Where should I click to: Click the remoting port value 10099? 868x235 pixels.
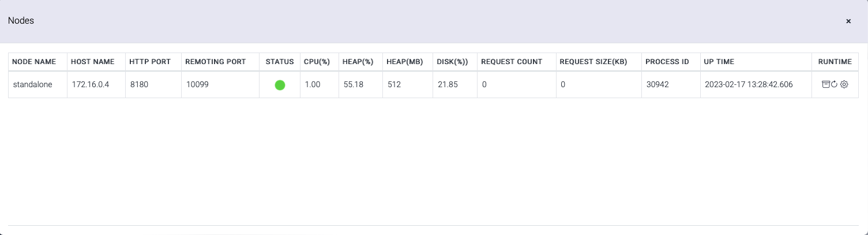tap(197, 84)
